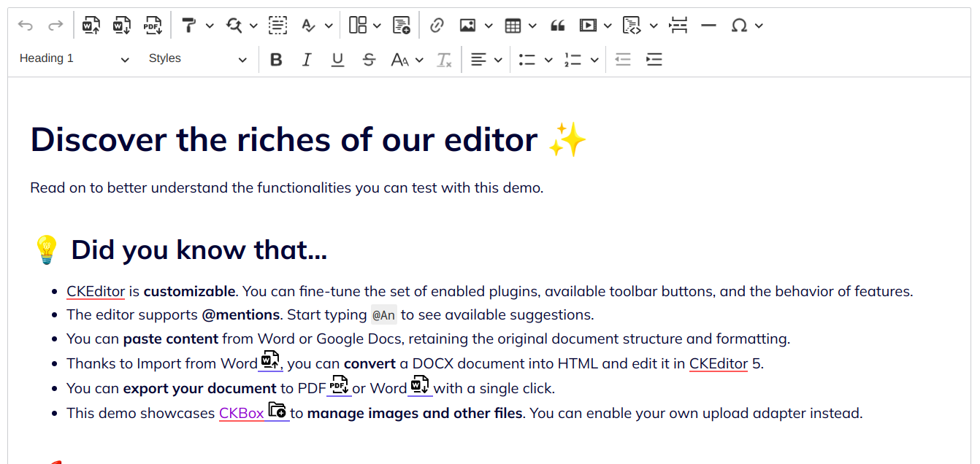Toggle the bulleted list

tap(527, 60)
